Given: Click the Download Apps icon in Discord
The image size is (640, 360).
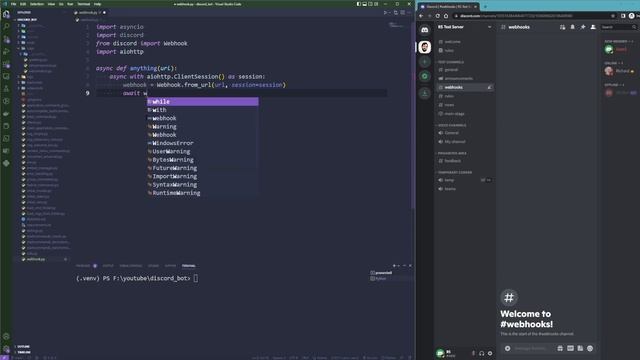Looking at the screenshot, I should (424, 93).
